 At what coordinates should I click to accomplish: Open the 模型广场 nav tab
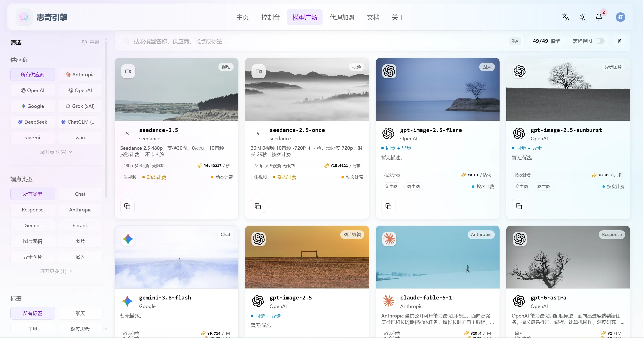tap(304, 17)
